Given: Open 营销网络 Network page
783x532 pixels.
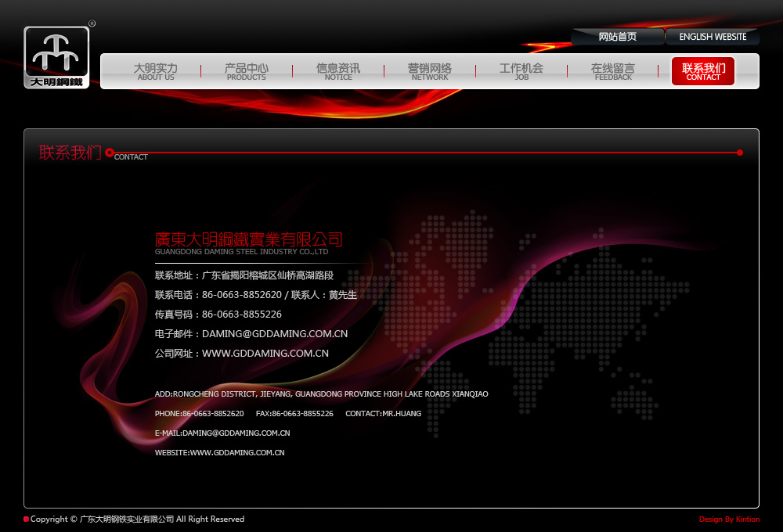Looking at the screenshot, I should [x=430, y=71].
